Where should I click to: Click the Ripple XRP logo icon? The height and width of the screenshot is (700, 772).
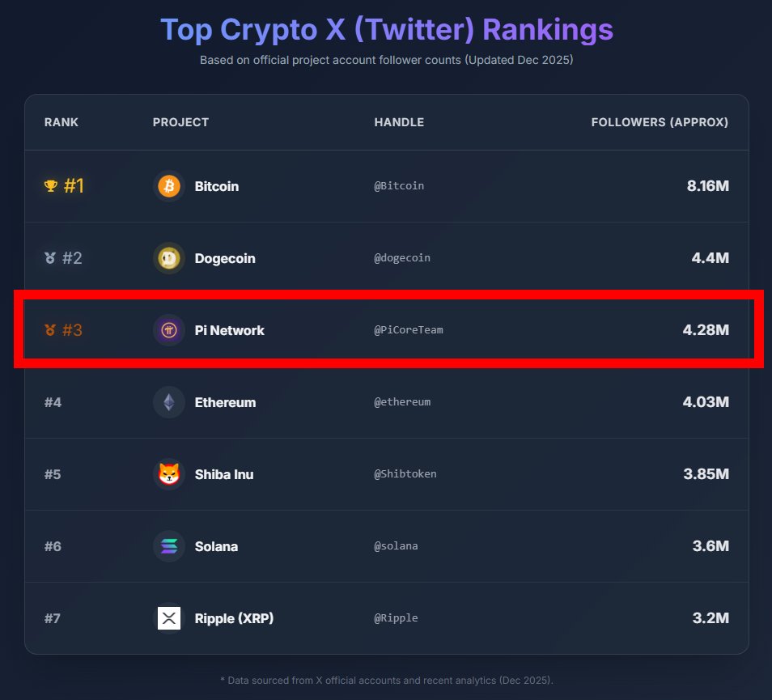(169, 618)
